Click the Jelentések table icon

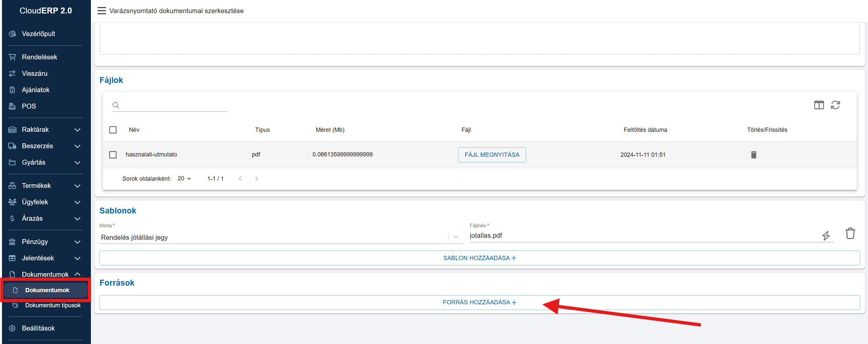tap(12, 258)
